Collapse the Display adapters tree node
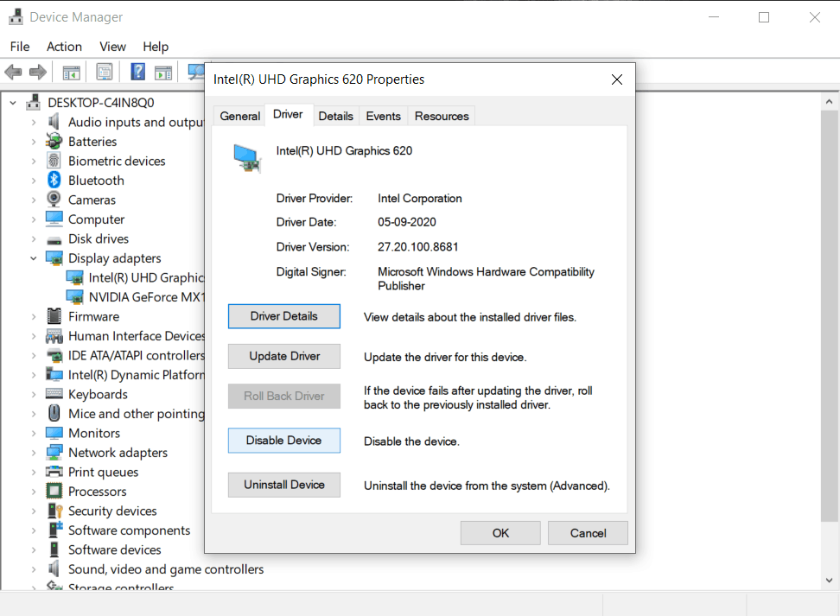 click(x=34, y=258)
